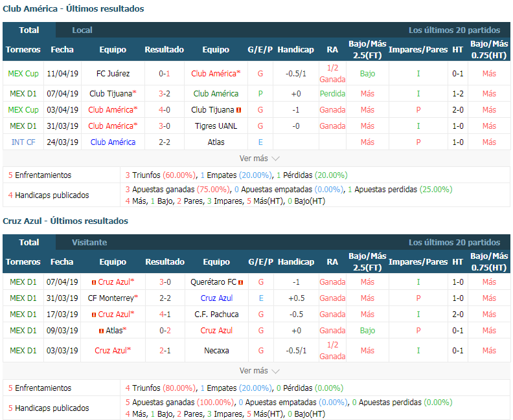Click 5 Apuestas ganadas (100.00%) text
The width and height of the screenshot is (513, 420).
pos(179,402)
